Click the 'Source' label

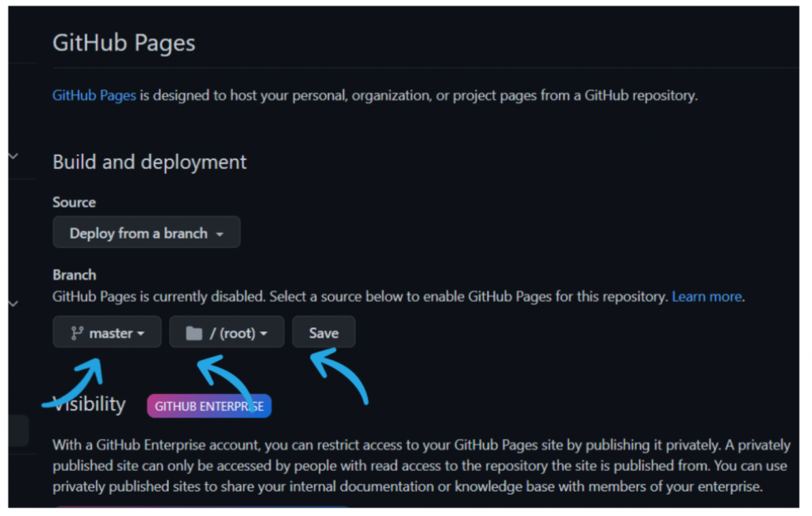[74, 202]
